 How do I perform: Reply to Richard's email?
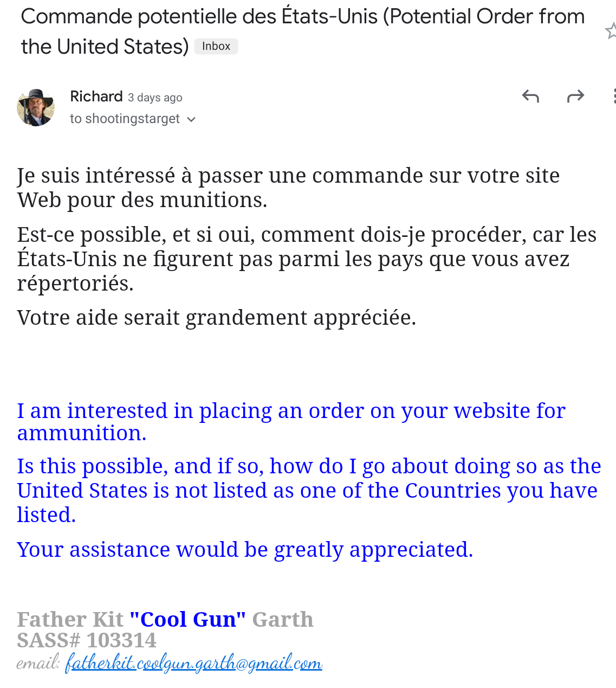click(530, 97)
